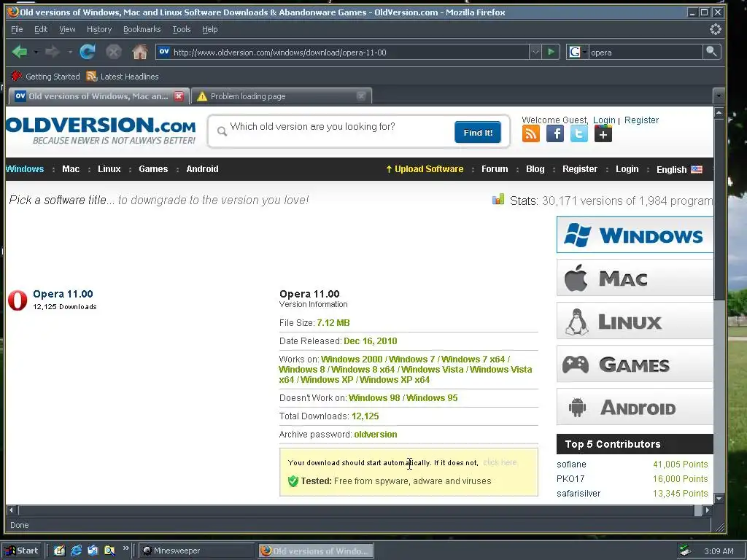Go to Home via house icon
Screen dimensions: 747x560
pyautogui.click(x=139, y=52)
